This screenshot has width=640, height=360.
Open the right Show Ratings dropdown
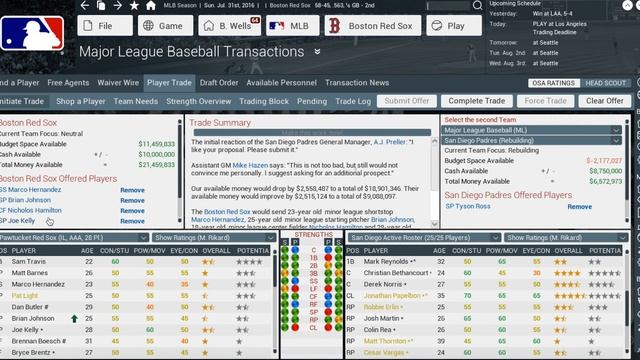tap(566, 238)
